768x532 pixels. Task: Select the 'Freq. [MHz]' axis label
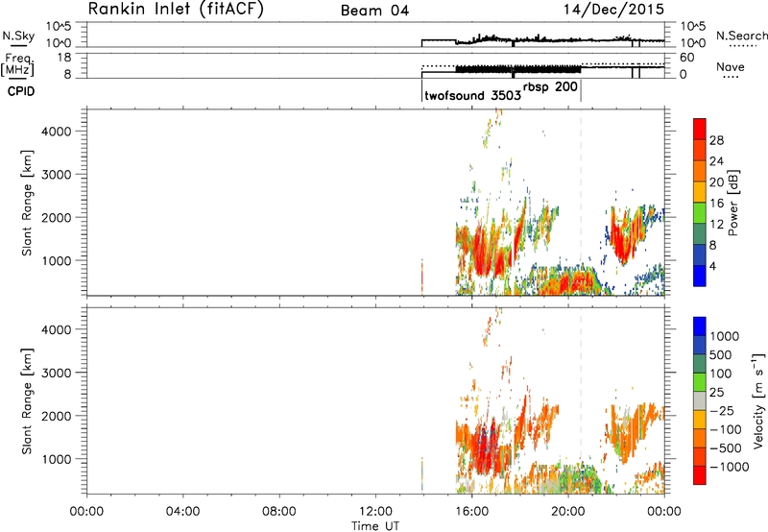[x=18, y=64]
